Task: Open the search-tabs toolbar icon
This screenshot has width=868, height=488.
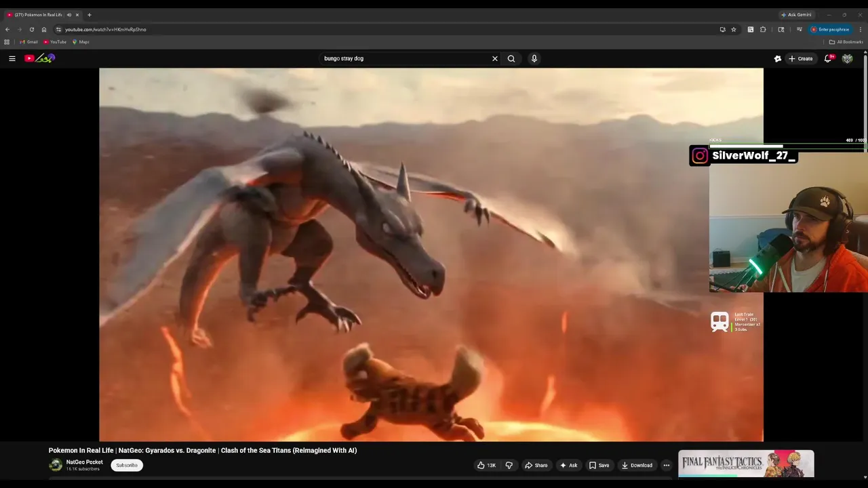Action: (x=781, y=29)
